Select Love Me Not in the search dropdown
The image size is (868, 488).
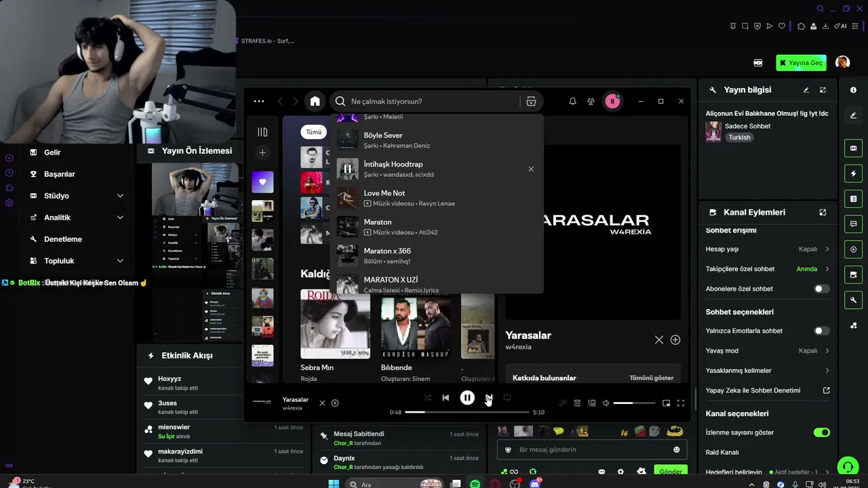click(436, 198)
